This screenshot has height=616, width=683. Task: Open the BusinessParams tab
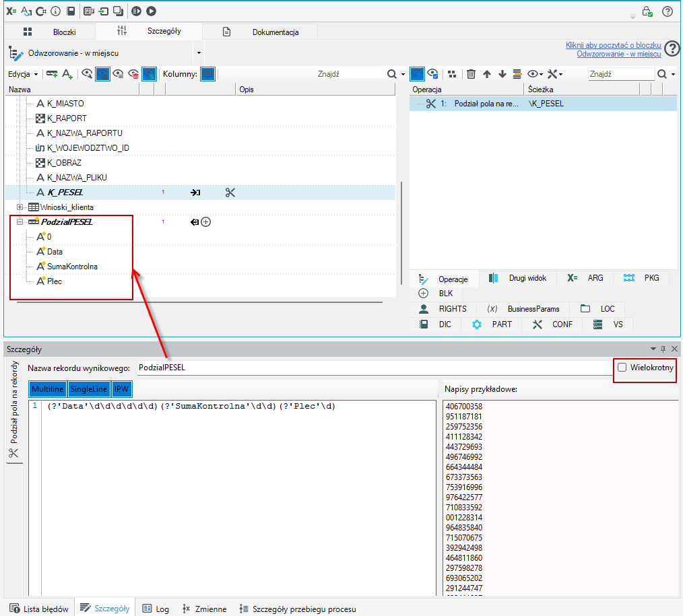click(523, 308)
